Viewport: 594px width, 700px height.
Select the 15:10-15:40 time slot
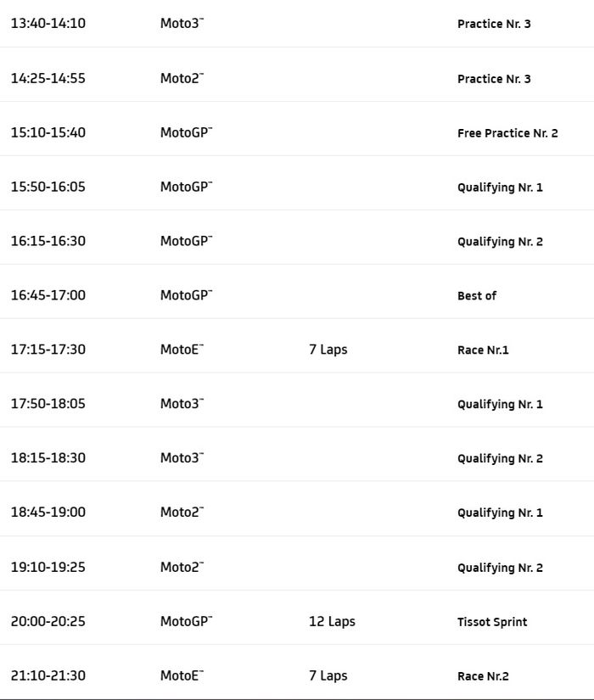[x=48, y=132]
